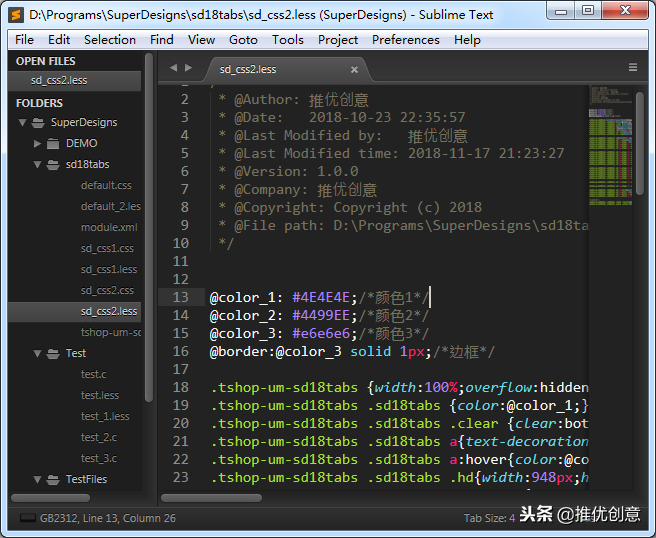The image size is (656, 538).
Task: Click the @Version: 1.0.0 comment line
Action: click(x=289, y=172)
